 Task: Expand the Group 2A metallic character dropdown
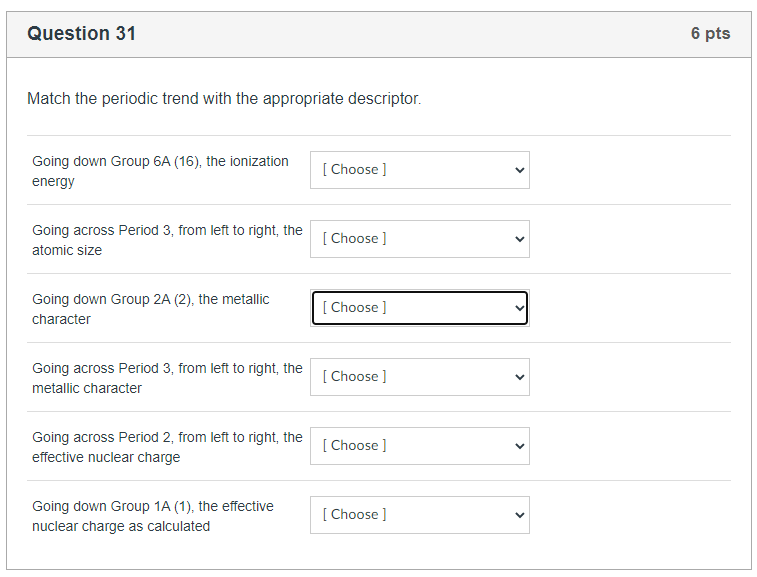[x=419, y=308]
